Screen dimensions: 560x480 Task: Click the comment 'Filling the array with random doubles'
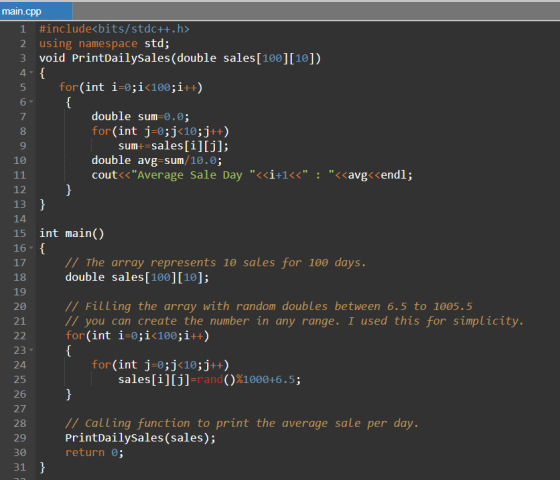click(269, 307)
